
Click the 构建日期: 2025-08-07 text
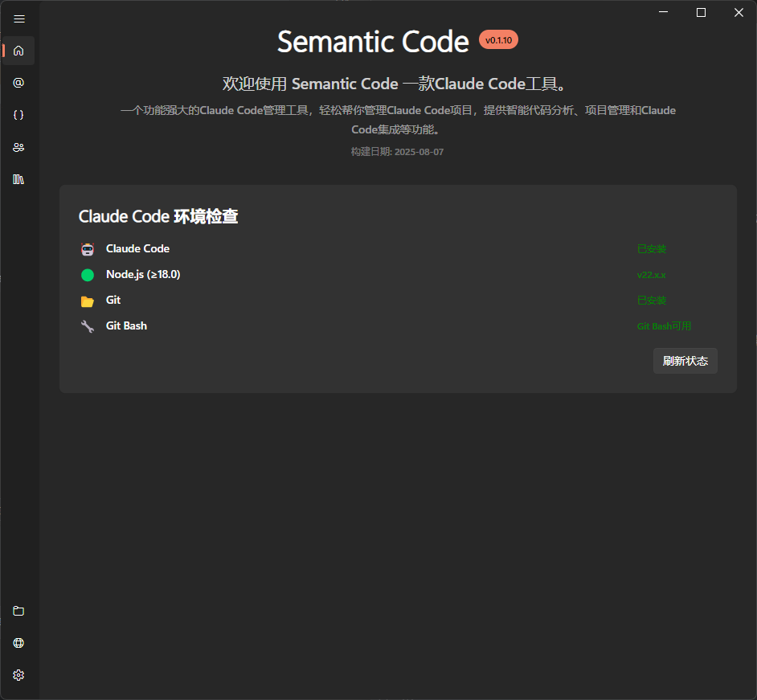click(397, 152)
